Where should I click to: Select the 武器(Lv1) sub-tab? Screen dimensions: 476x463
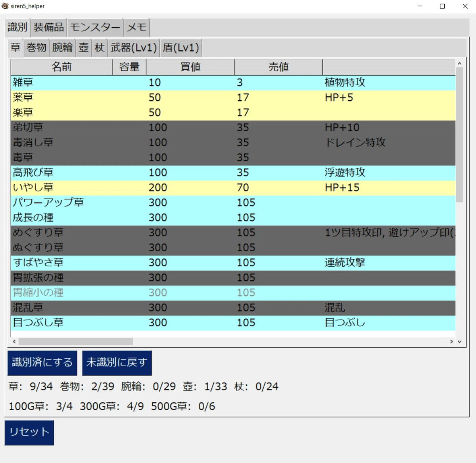[134, 48]
